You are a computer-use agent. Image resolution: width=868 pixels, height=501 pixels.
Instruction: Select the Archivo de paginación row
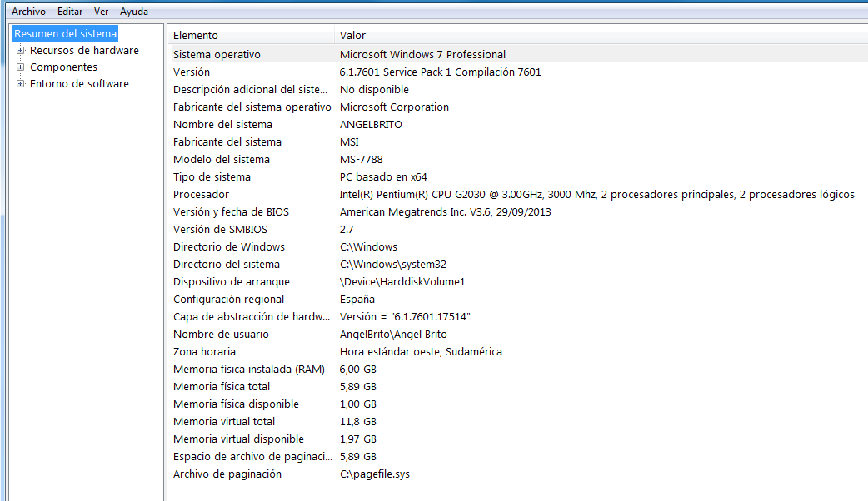227,474
